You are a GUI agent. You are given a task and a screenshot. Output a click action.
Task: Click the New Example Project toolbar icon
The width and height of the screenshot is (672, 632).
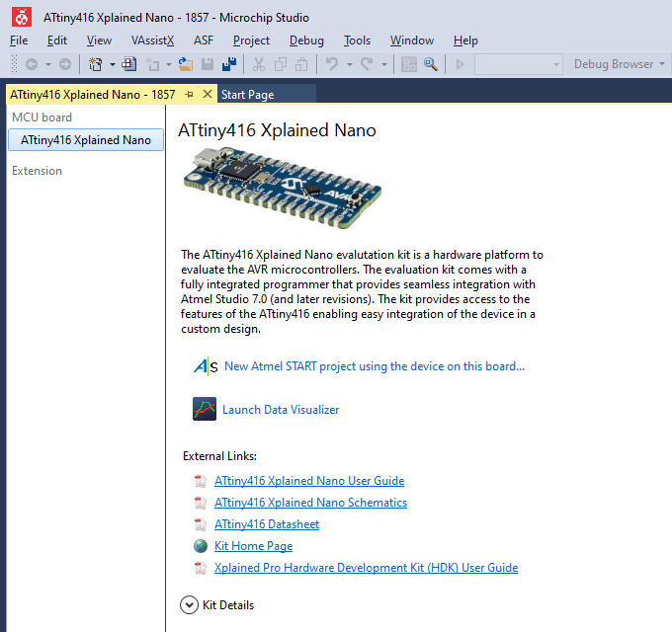coord(129,64)
